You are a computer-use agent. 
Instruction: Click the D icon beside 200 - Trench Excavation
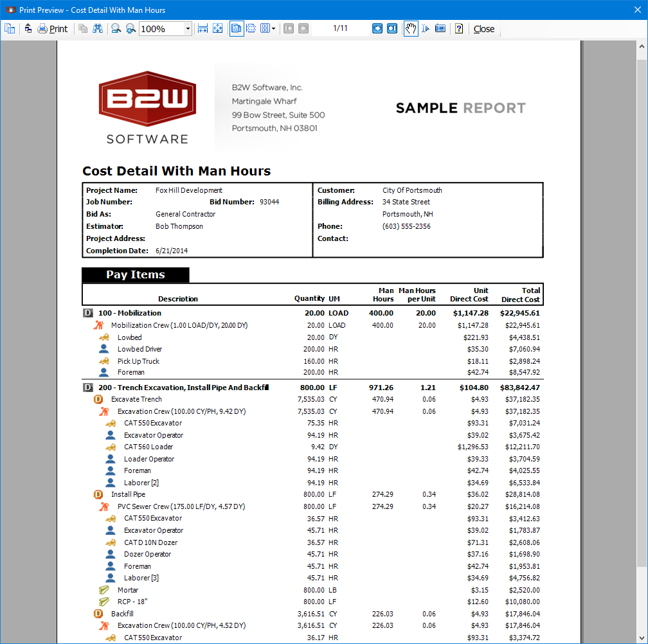point(87,388)
